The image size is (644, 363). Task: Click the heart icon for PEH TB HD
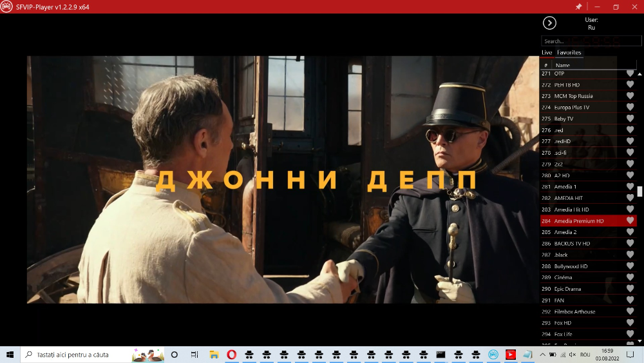click(630, 84)
